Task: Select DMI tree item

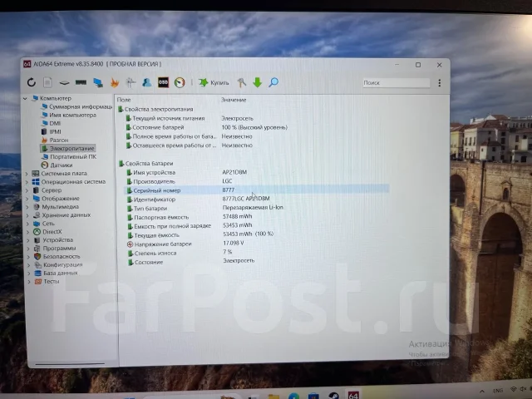Action: click(x=51, y=123)
